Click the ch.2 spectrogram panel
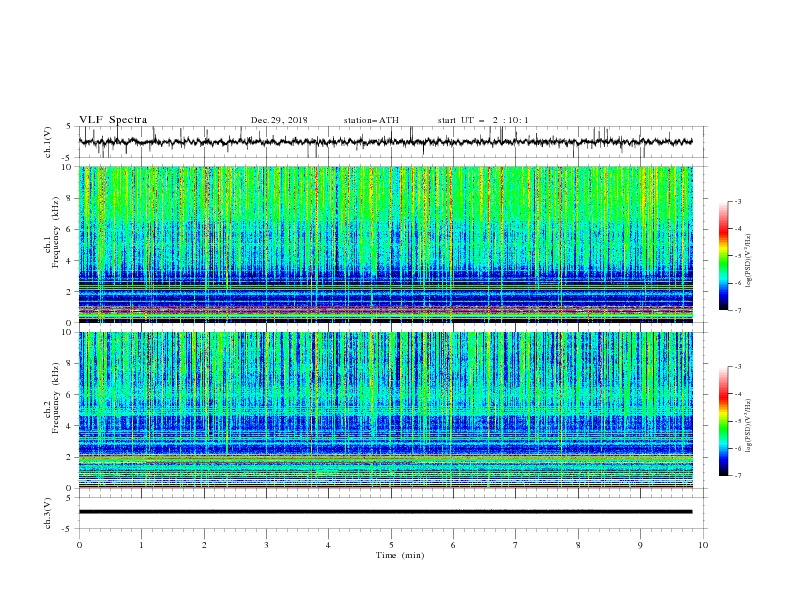This screenshot has height=612, width=792. tap(385, 410)
